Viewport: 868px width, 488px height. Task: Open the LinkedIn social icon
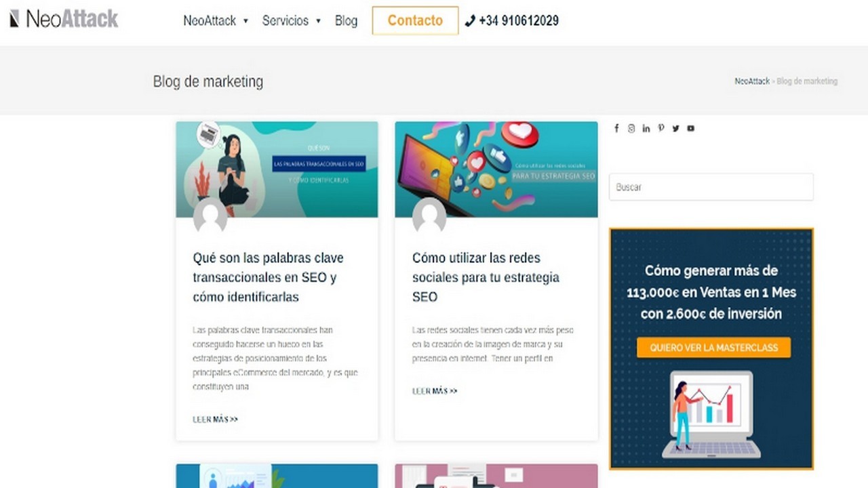coord(646,128)
